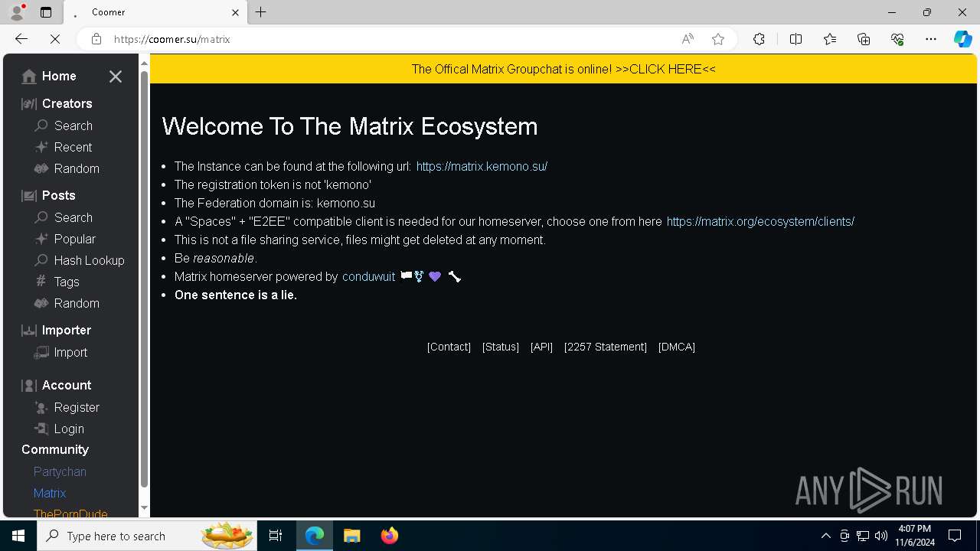980x551 pixels.
Task: View site information lock icon
Action: (x=96, y=39)
